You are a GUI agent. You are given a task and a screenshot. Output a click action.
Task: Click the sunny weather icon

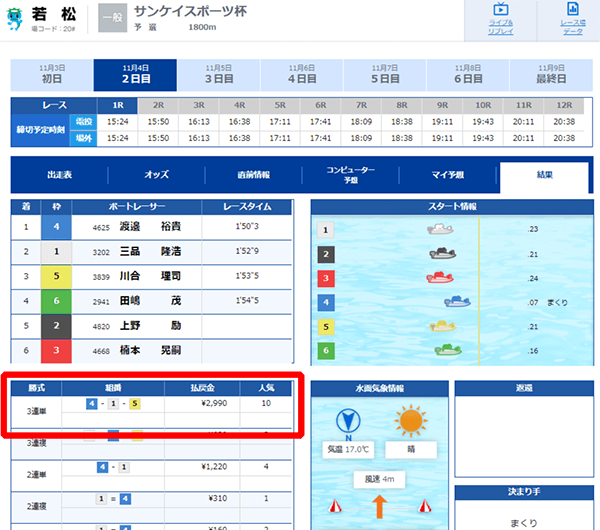coord(410,420)
